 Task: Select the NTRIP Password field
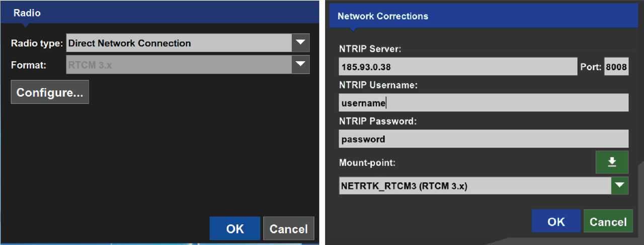(484, 139)
